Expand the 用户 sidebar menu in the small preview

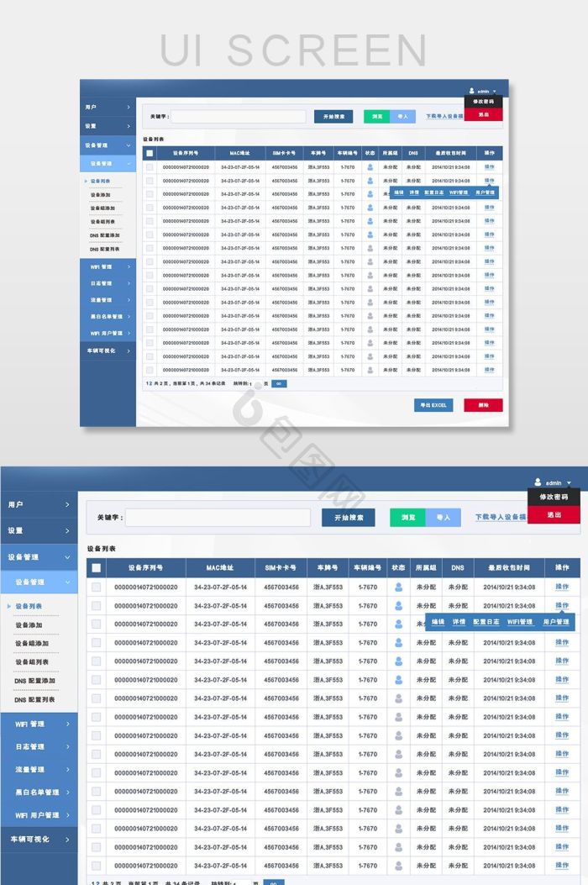click(108, 107)
